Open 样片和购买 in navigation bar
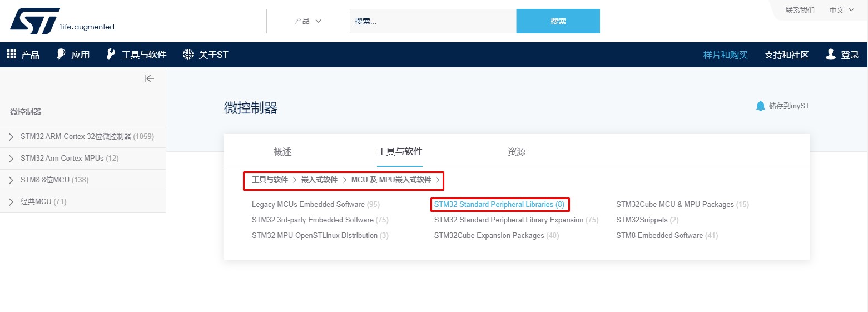The width and height of the screenshot is (868, 312). click(726, 55)
